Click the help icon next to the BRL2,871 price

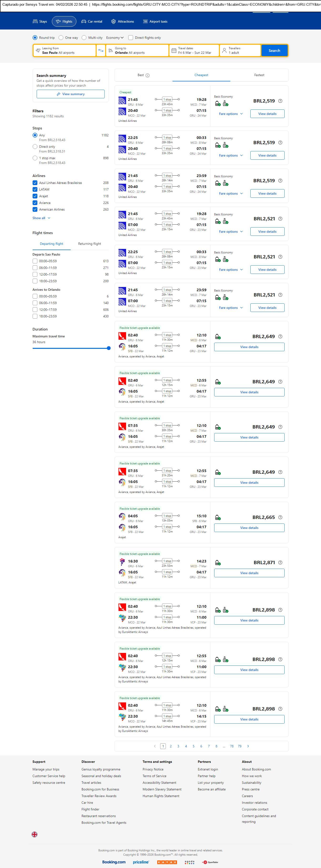280,562
